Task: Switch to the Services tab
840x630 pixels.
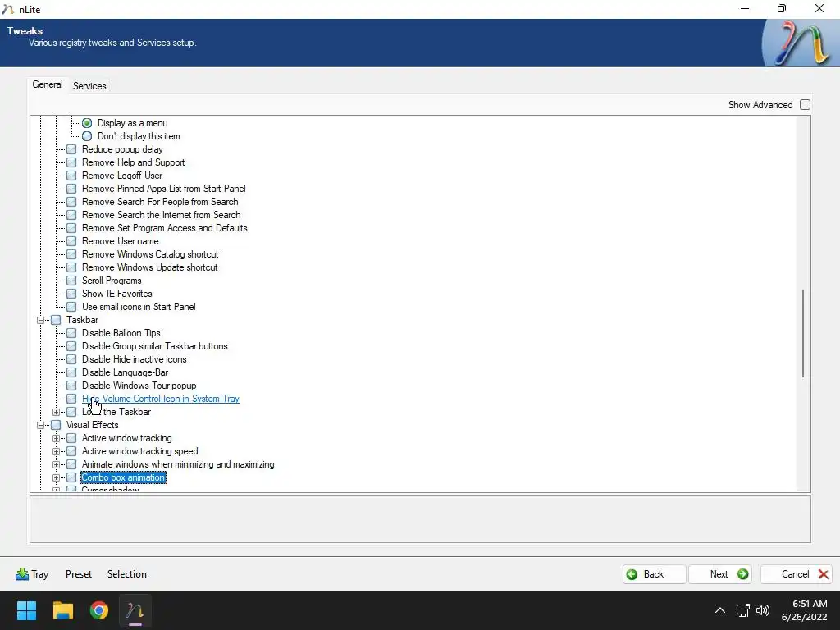Action: pos(89,85)
